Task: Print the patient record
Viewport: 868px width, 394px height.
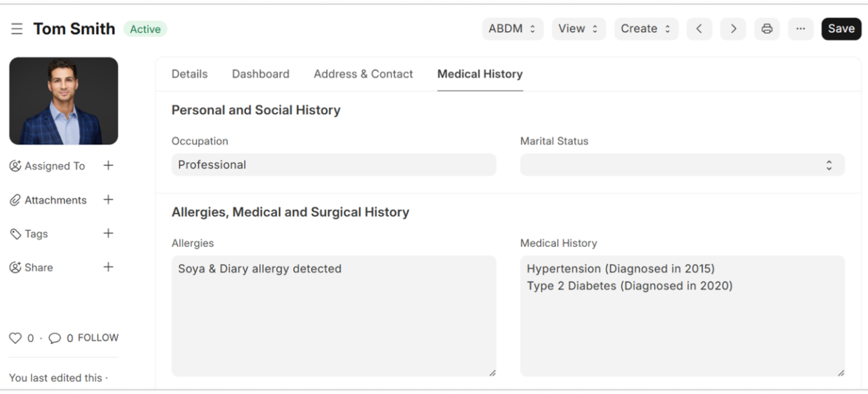Action: [x=767, y=29]
